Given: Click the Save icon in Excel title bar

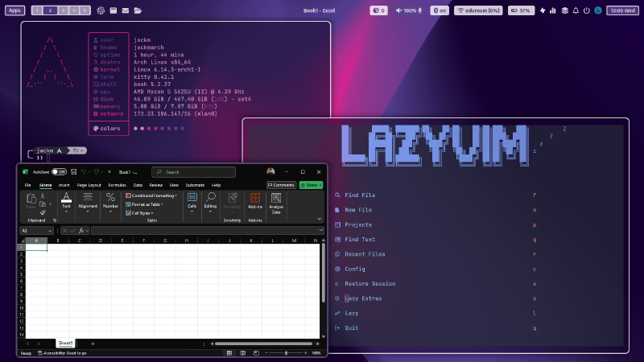Looking at the screenshot, I should tap(73, 172).
